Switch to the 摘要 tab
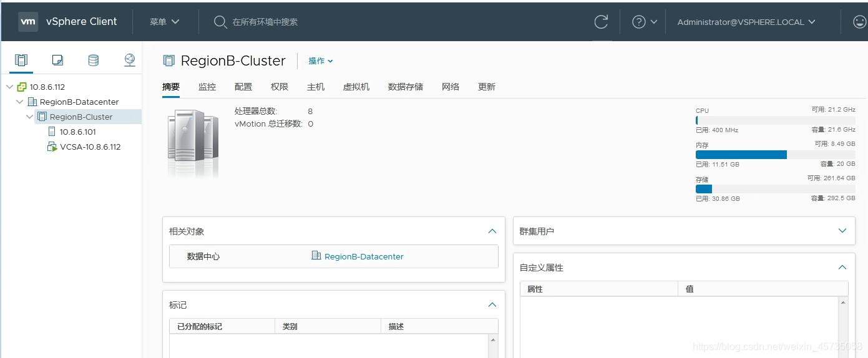The width and height of the screenshot is (868, 358). point(171,87)
